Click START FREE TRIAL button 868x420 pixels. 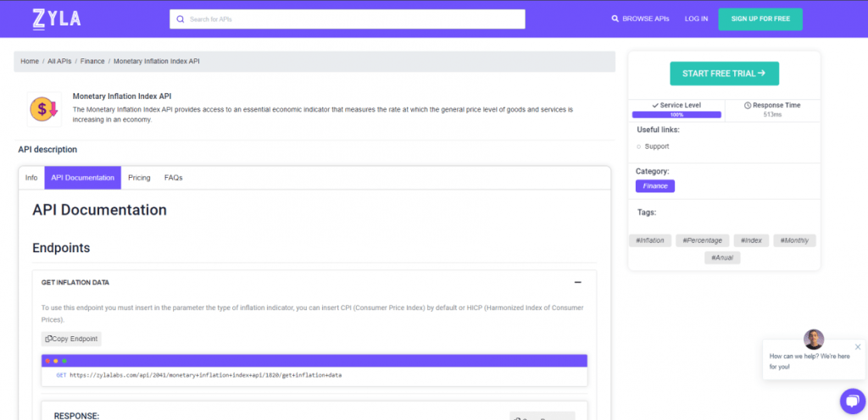tap(724, 74)
